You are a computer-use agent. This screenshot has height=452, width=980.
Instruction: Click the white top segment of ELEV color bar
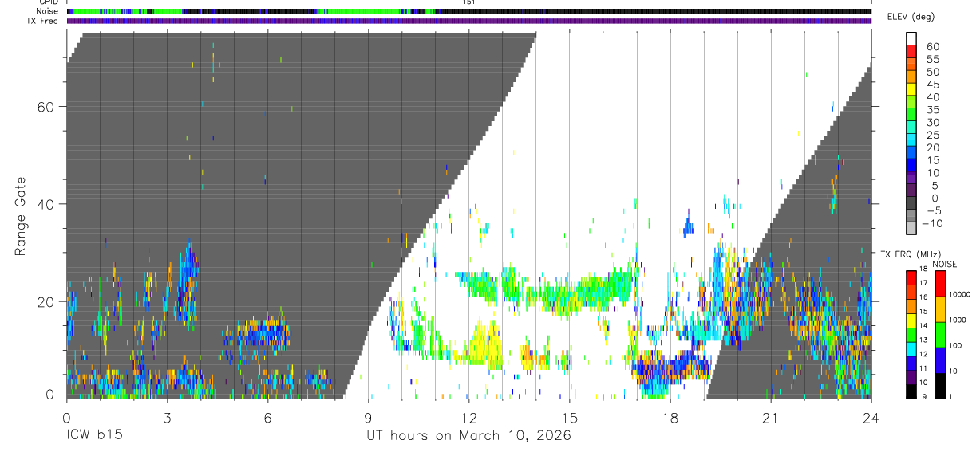coord(911,39)
